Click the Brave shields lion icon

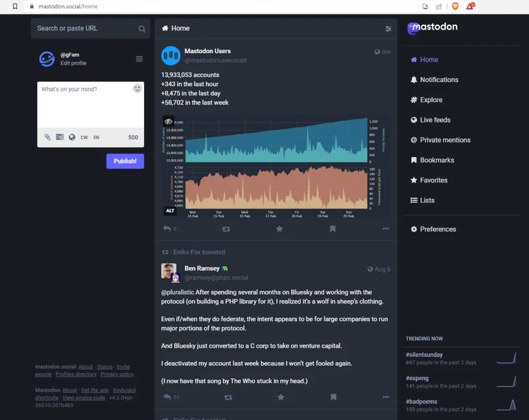(455, 6)
